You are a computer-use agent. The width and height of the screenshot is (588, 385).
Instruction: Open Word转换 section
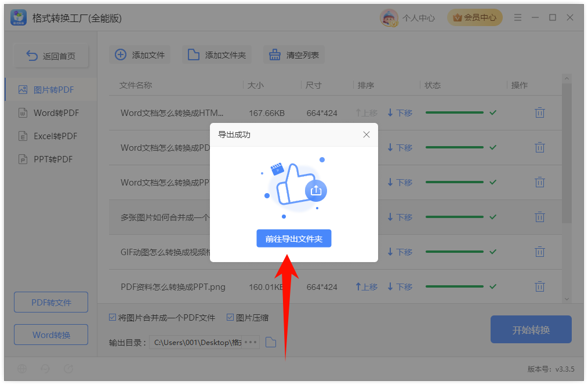51,335
